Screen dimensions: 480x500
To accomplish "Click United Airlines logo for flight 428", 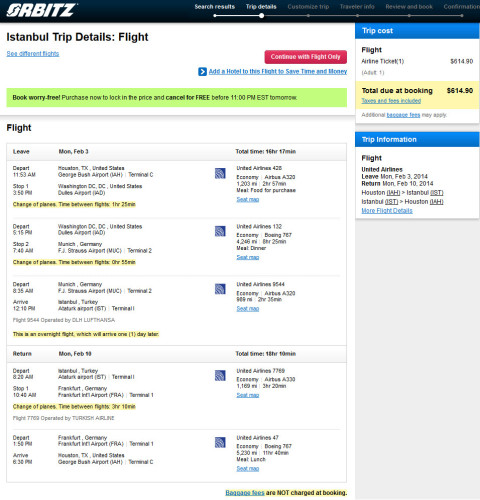I will [220, 173].
